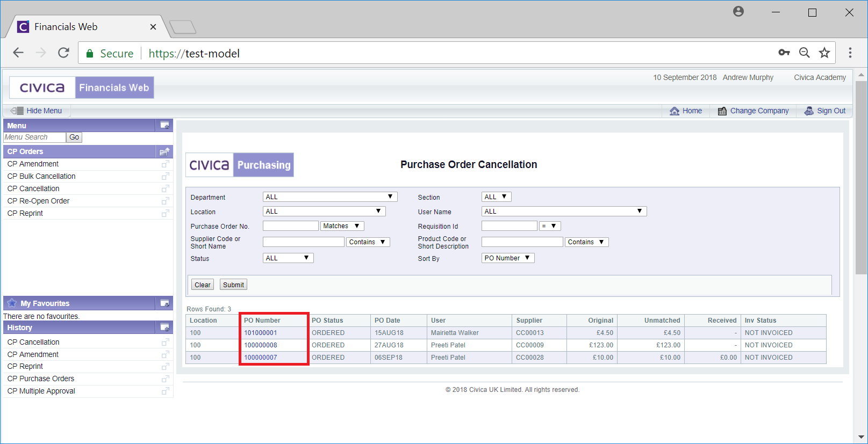Click the Home link

[692, 111]
